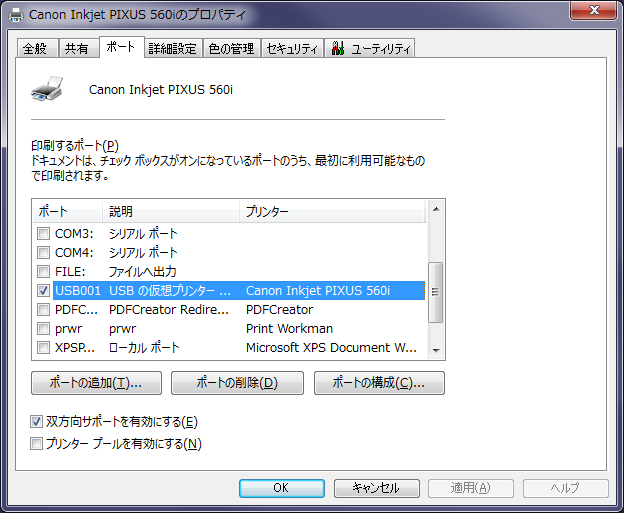Click the 説明 column header
Screen dimensions: 624x513
click(x=171, y=211)
